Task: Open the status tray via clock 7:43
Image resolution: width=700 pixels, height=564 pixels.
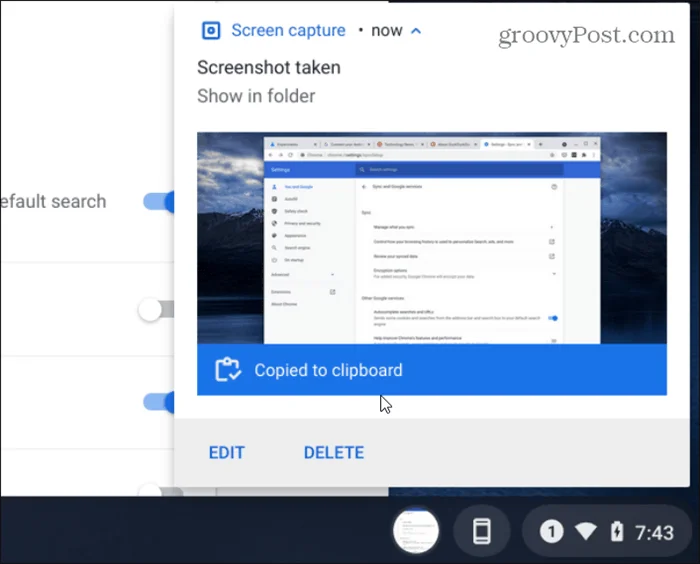Action: pyautogui.click(x=654, y=532)
